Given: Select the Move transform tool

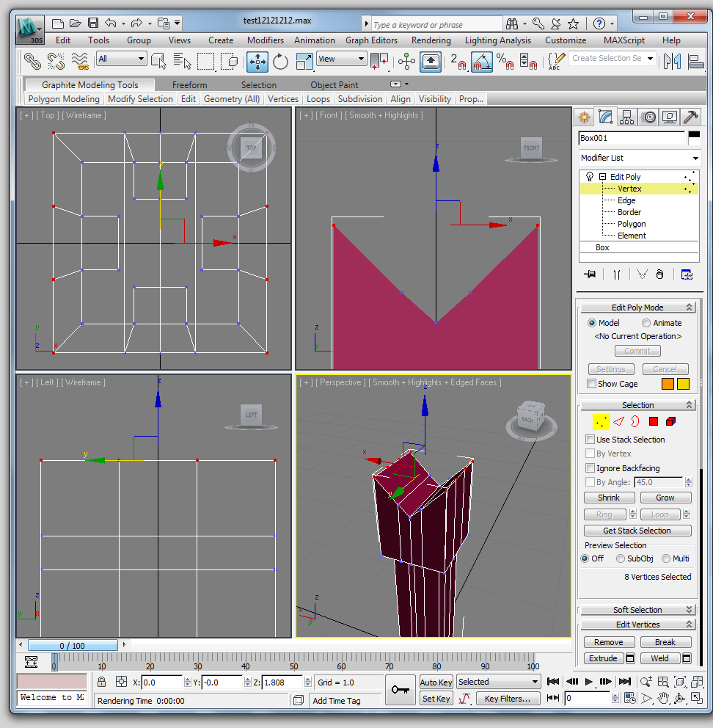Looking at the screenshot, I should pos(257,62).
